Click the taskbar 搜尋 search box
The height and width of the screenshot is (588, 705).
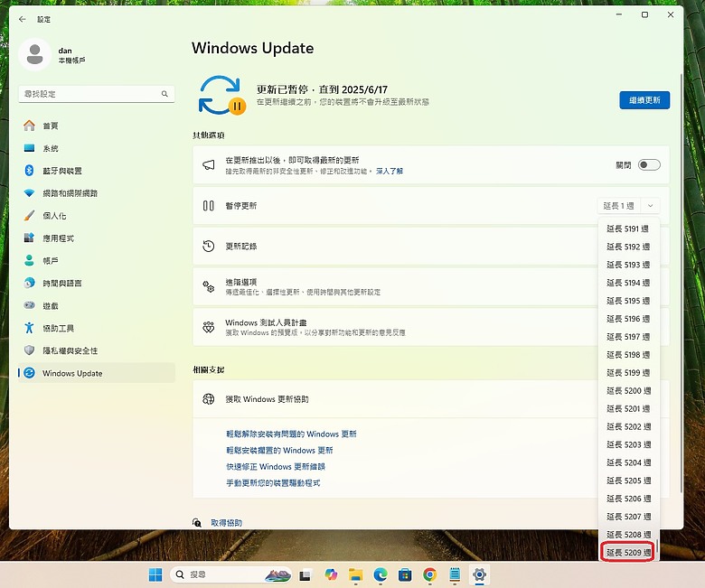click(x=231, y=574)
